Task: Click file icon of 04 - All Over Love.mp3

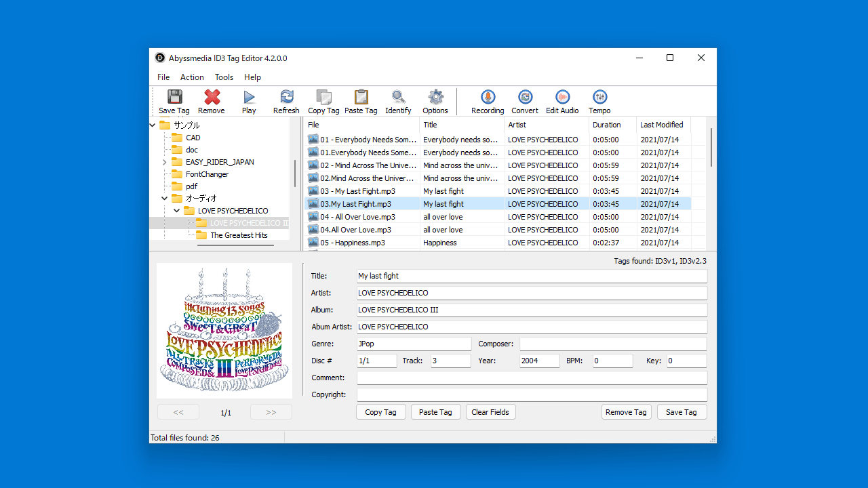Action: [313, 217]
